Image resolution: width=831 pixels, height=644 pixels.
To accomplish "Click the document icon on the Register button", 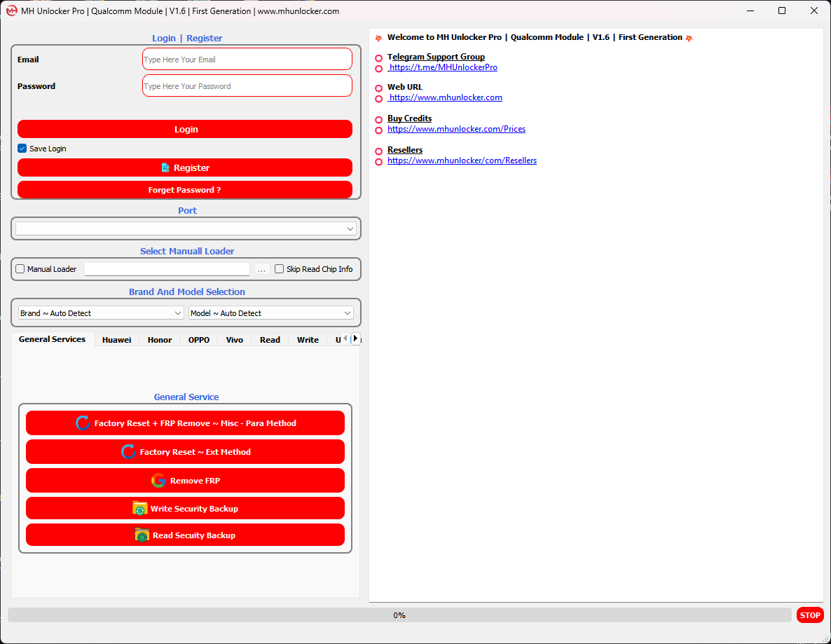I will (165, 168).
